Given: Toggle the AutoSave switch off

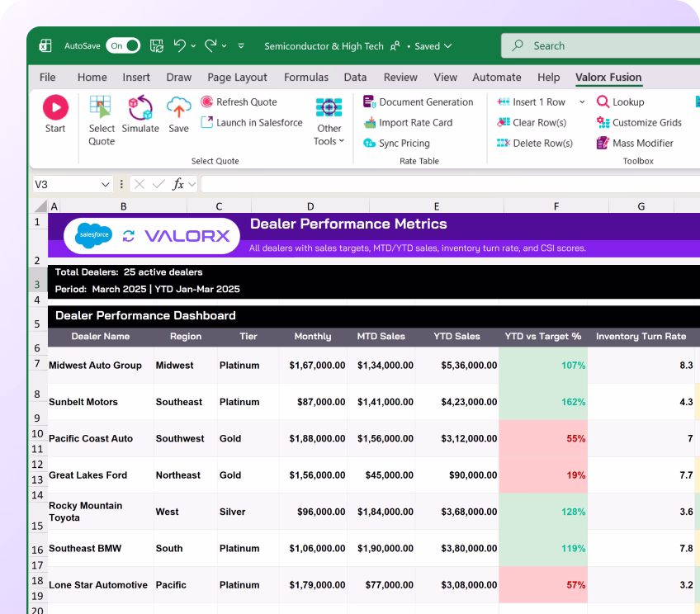Looking at the screenshot, I should (123, 45).
